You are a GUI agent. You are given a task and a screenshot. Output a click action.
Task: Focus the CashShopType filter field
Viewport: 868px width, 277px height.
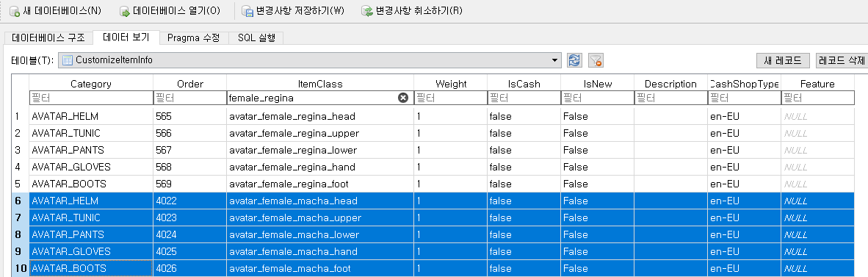point(744,98)
